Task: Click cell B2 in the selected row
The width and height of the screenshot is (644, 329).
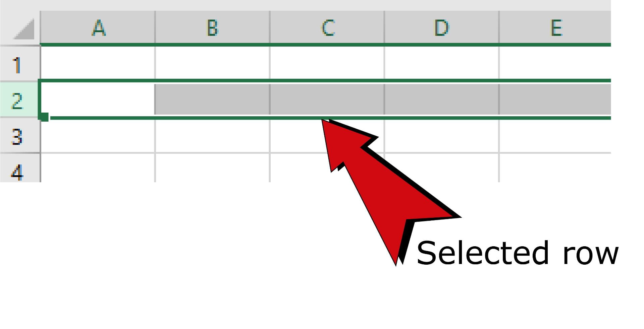Action: pyautogui.click(x=212, y=99)
